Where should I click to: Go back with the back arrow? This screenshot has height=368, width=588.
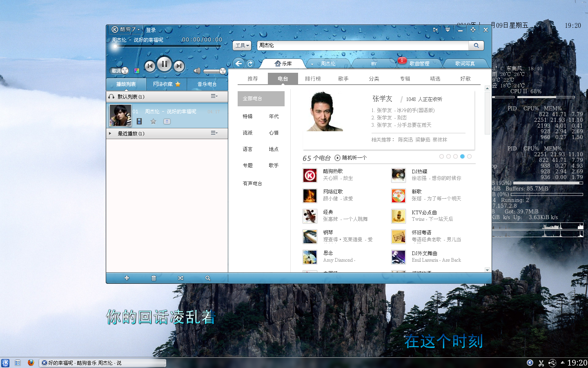238,63
